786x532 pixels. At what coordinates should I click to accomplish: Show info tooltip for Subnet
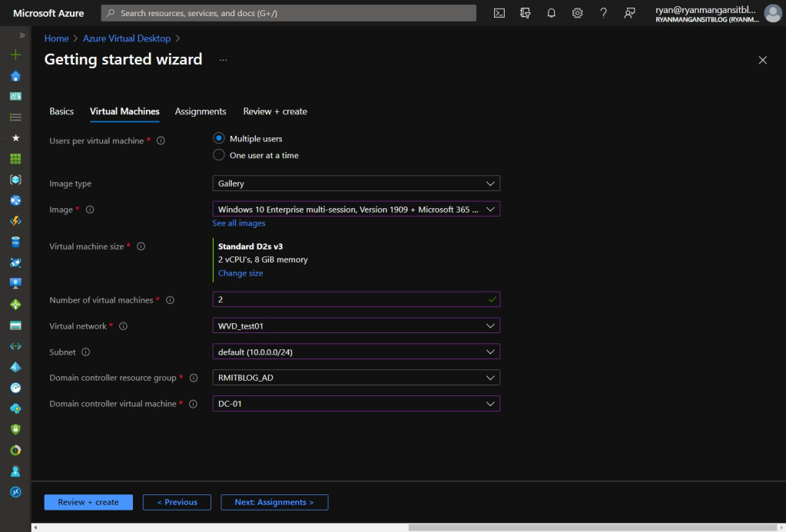[x=86, y=352]
